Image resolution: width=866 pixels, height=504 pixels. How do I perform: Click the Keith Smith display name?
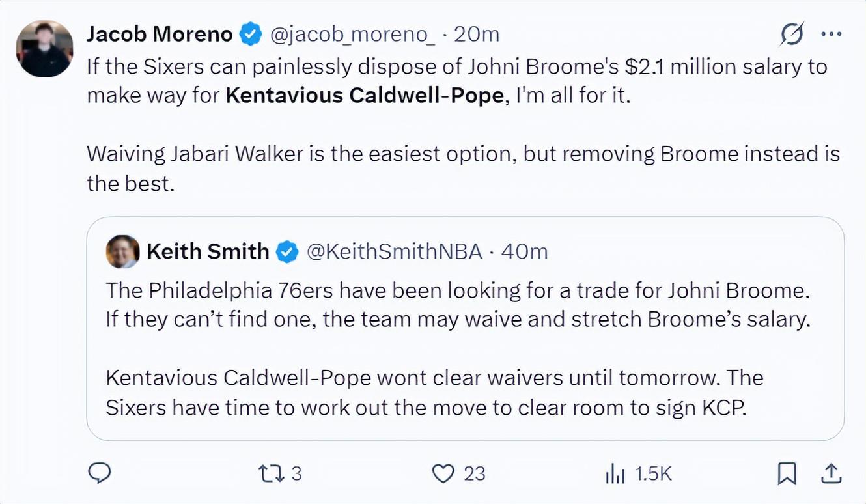click(x=208, y=251)
